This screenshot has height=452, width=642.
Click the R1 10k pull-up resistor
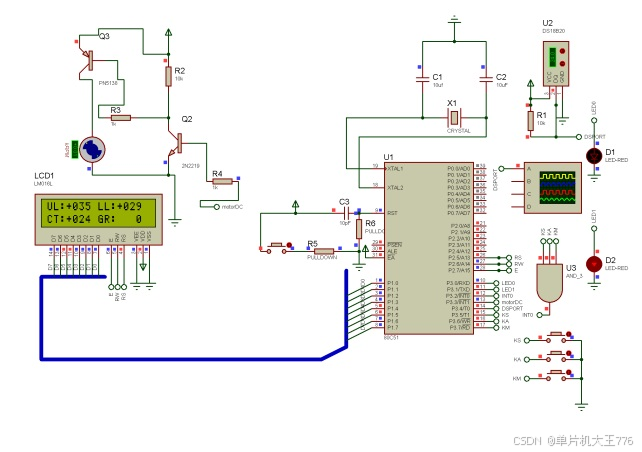pos(531,121)
